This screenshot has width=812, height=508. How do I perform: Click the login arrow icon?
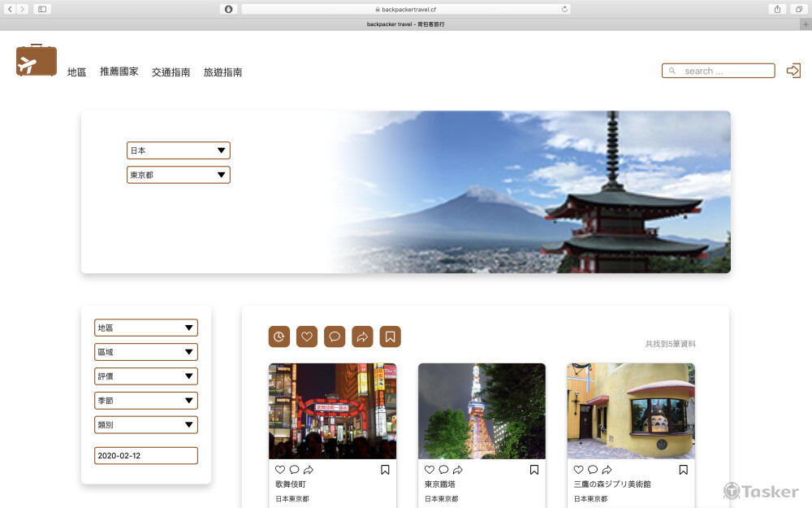(x=793, y=71)
